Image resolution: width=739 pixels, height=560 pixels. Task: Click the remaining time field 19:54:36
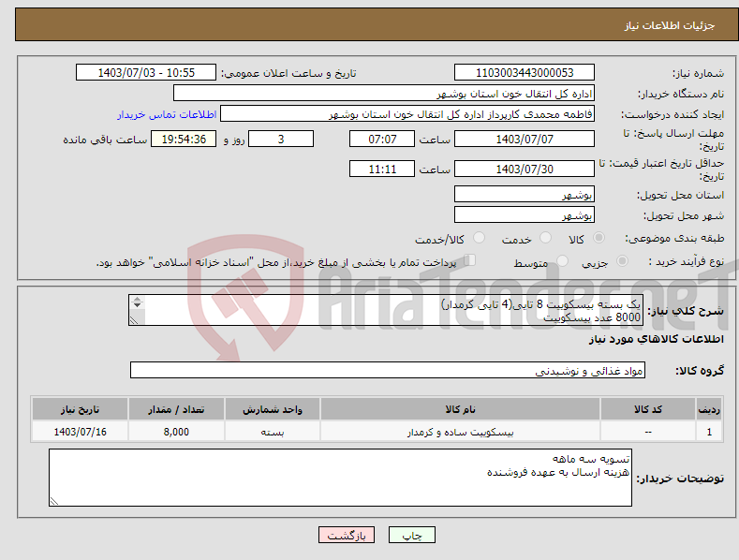[x=184, y=139]
